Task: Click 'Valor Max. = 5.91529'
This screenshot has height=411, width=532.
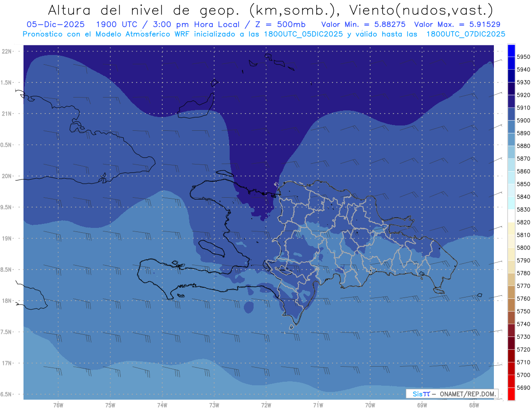Action: (x=457, y=25)
